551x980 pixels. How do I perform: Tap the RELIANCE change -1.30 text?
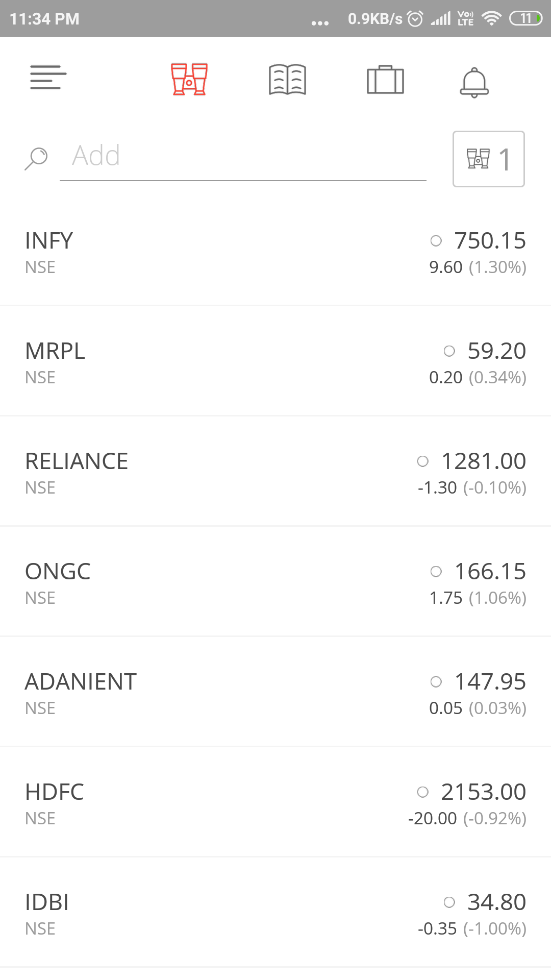tap(437, 488)
